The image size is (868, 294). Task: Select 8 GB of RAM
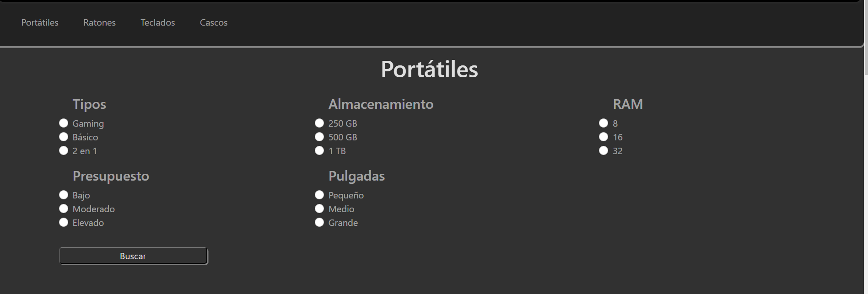(604, 123)
